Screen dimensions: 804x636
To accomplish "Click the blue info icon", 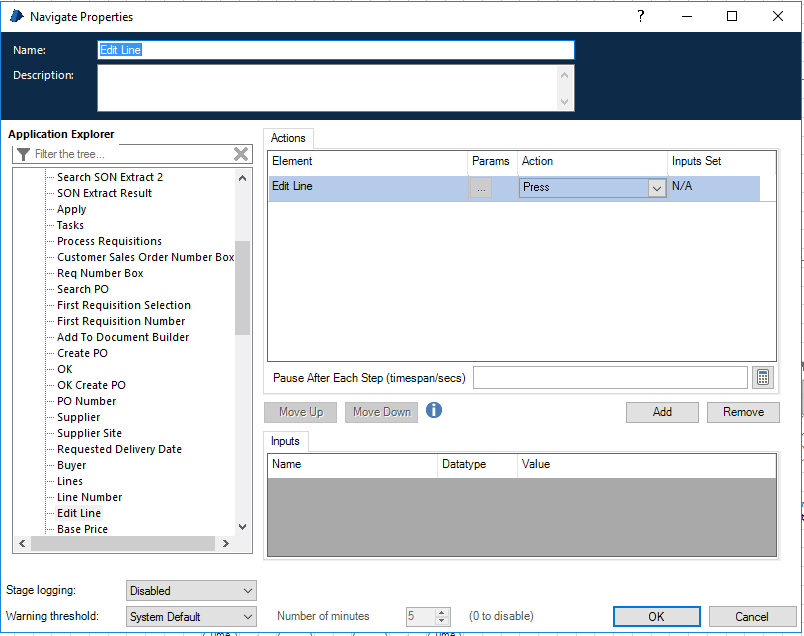I will pos(434,411).
